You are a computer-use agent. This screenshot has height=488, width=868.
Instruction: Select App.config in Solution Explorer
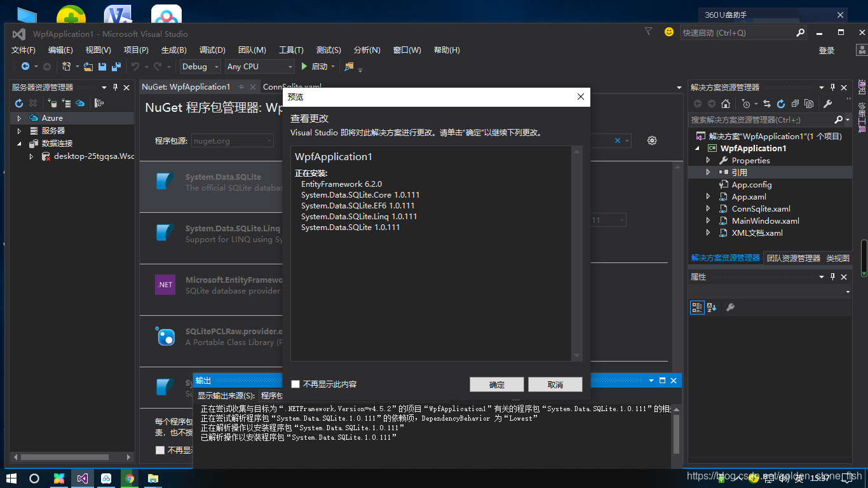752,185
